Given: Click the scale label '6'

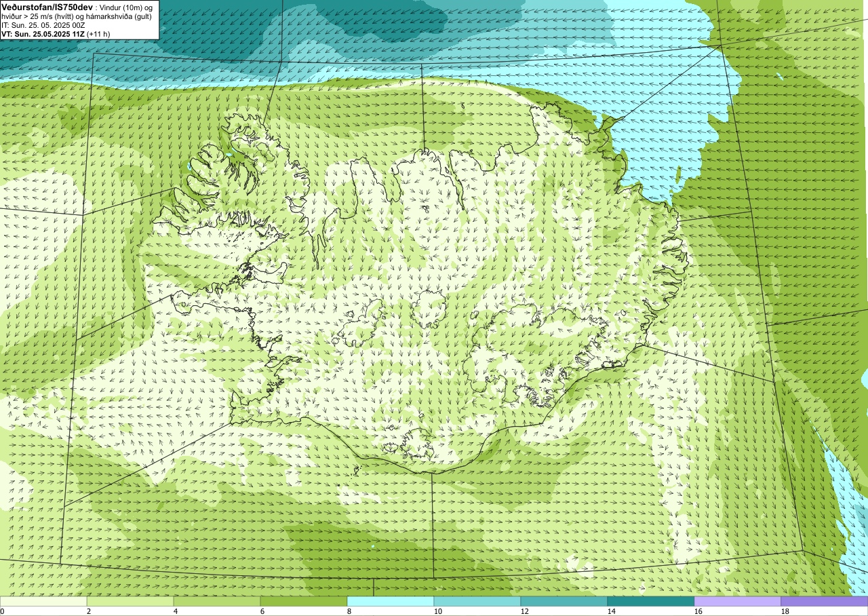Looking at the screenshot, I should pyautogui.click(x=262, y=611).
